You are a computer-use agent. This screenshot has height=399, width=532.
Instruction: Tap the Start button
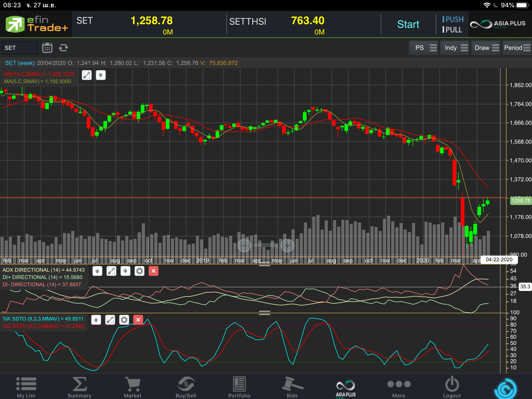click(408, 24)
